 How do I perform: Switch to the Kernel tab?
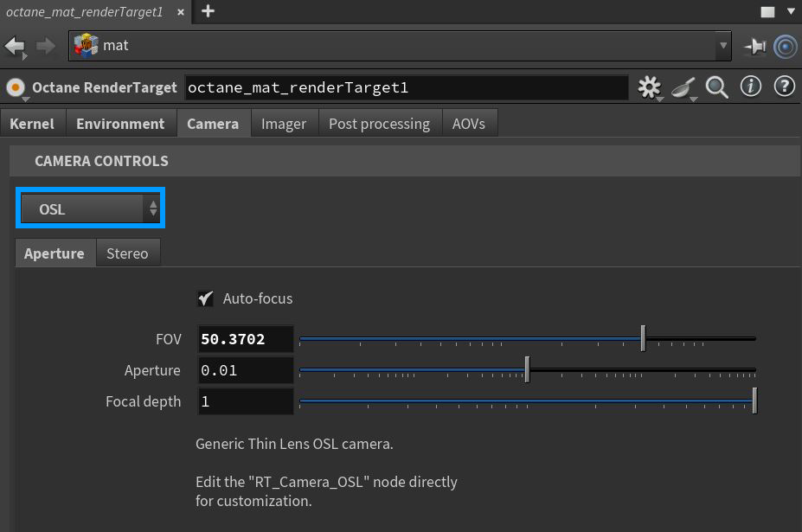point(32,124)
